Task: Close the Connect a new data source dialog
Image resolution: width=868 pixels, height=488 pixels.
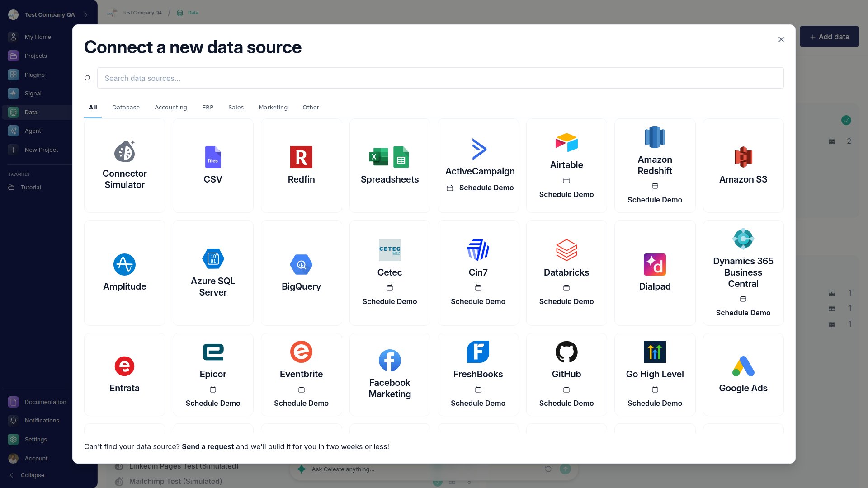Action: coord(781,39)
